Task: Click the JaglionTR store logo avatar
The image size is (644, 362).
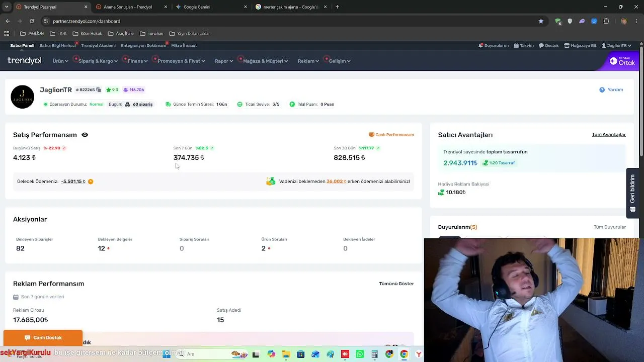Action: (x=23, y=97)
